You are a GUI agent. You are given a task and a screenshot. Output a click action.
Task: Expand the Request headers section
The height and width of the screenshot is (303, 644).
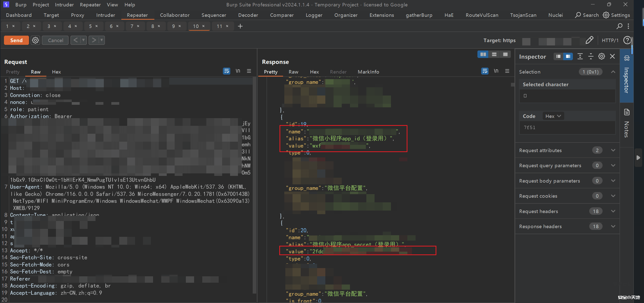click(x=613, y=211)
